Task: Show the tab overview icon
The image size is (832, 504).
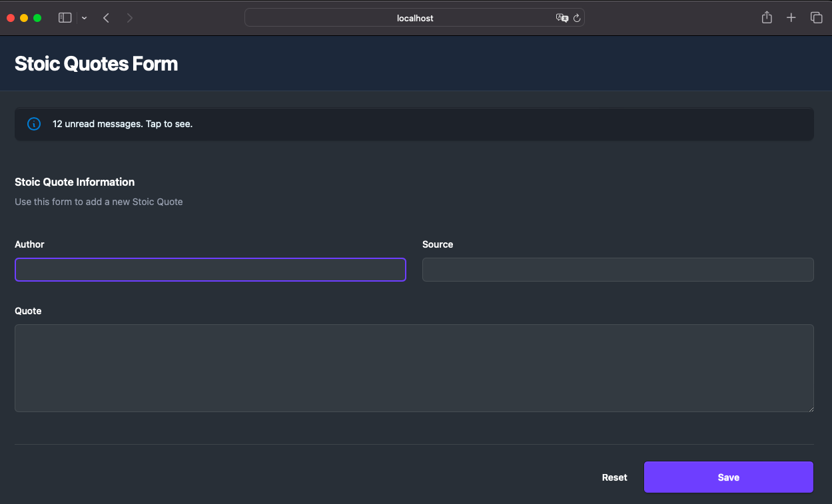Action: (x=816, y=18)
